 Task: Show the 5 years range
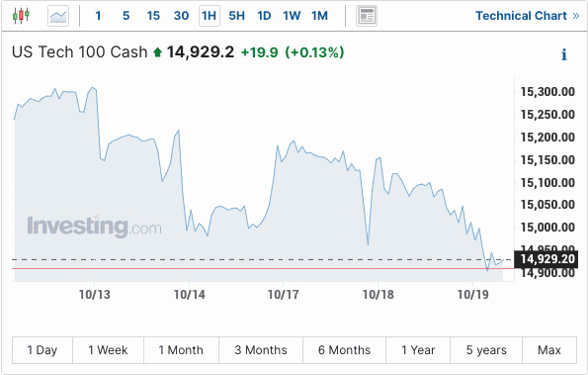486,350
